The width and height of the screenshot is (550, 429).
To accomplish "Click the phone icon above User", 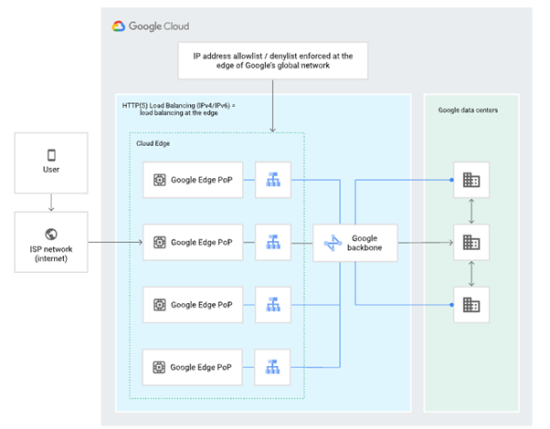I will pos(51,155).
